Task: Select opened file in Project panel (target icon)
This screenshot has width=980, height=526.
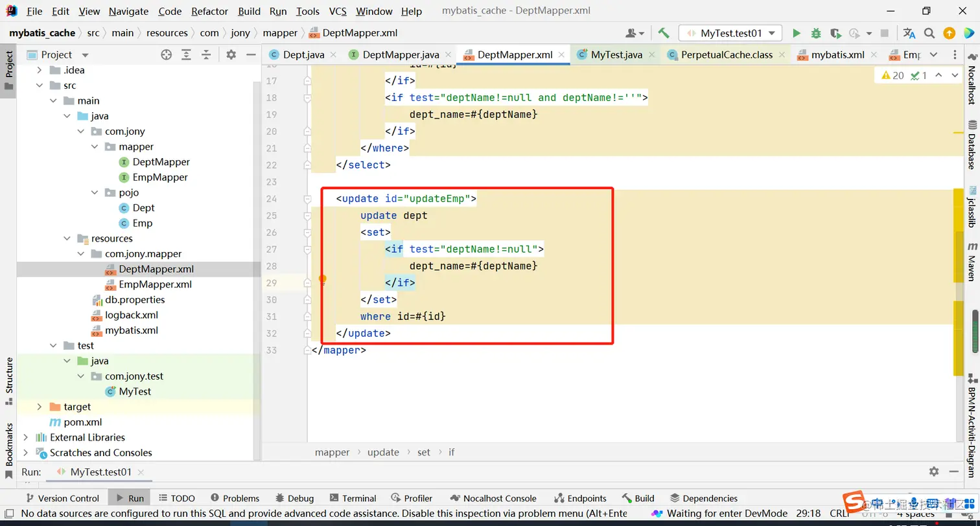Action: click(167, 55)
